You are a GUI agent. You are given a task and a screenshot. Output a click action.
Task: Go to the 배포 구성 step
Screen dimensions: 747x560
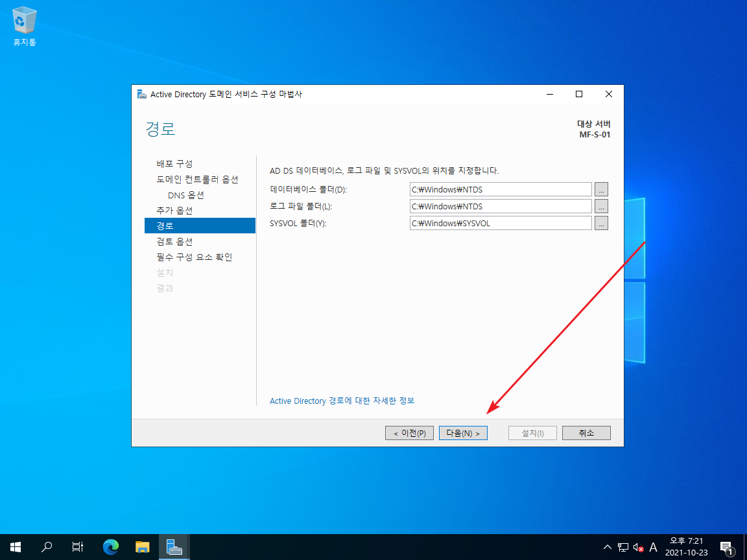tap(174, 164)
